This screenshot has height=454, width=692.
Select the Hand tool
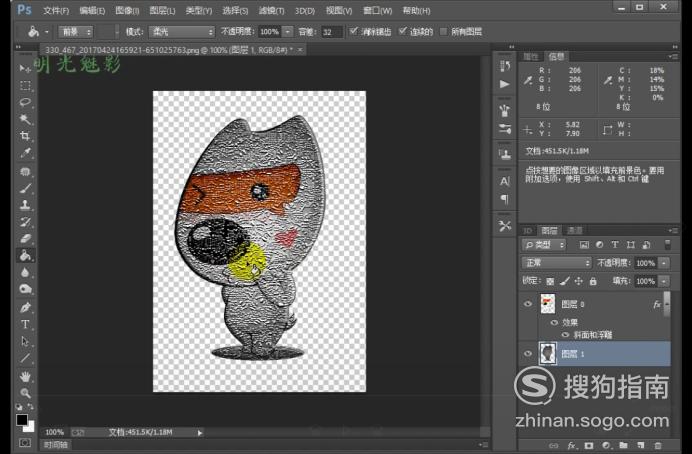(25, 376)
